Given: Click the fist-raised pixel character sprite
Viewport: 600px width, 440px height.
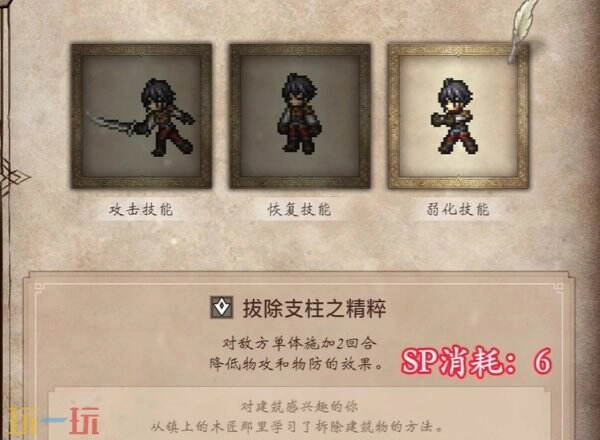Looking at the screenshot, I should click(x=455, y=116).
